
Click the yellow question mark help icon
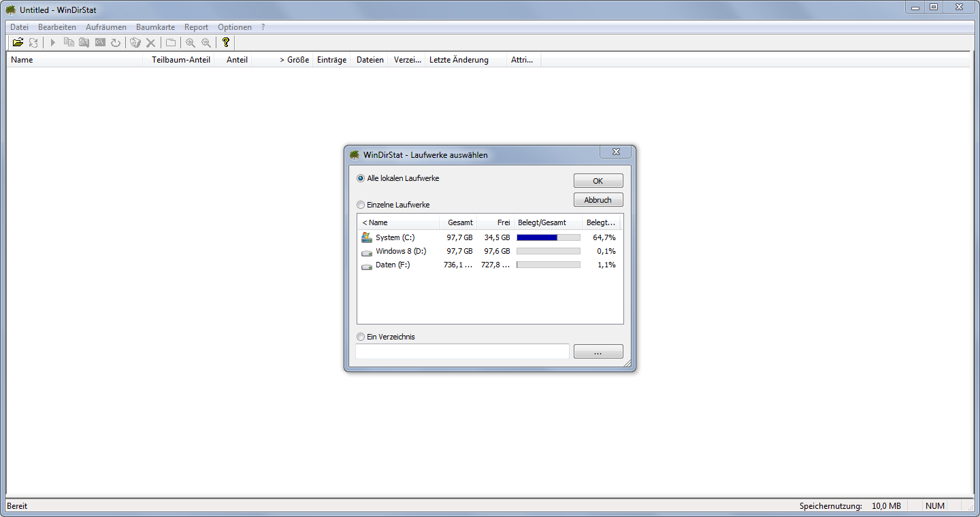click(x=226, y=43)
